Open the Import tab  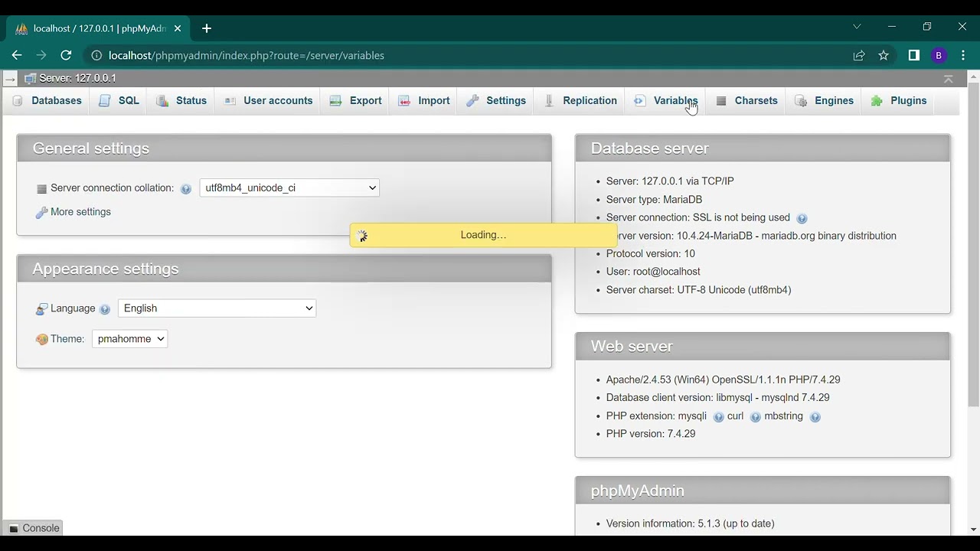424,101
